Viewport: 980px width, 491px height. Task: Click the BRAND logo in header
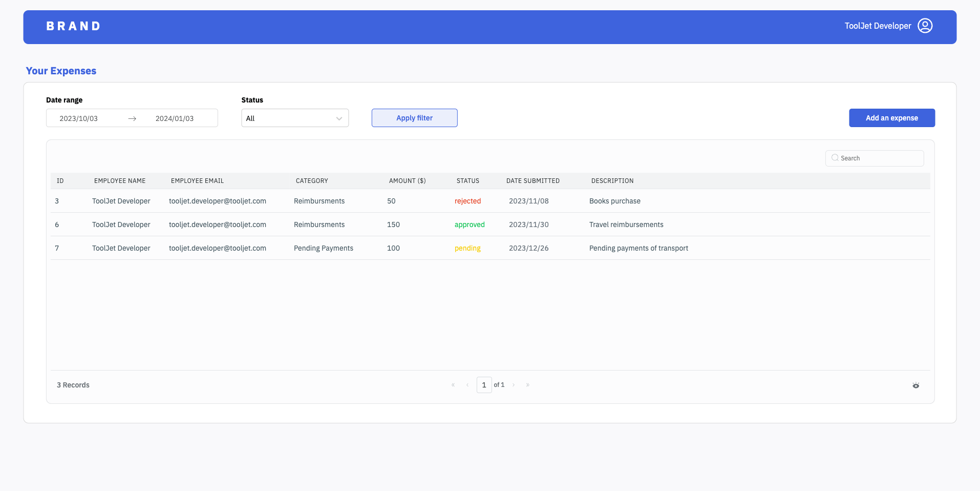click(73, 26)
